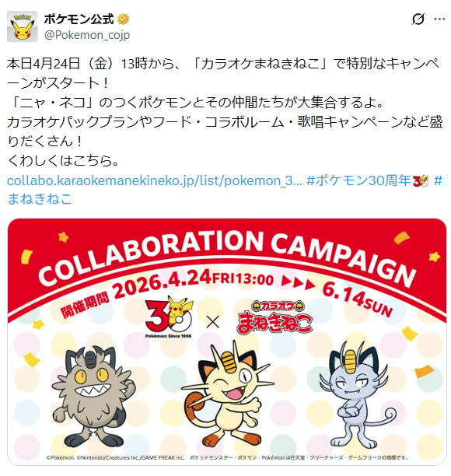This screenshot has height=476, width=451.
Task: Click the tweet body text paragraph
Action: click(x=225, y=112)
